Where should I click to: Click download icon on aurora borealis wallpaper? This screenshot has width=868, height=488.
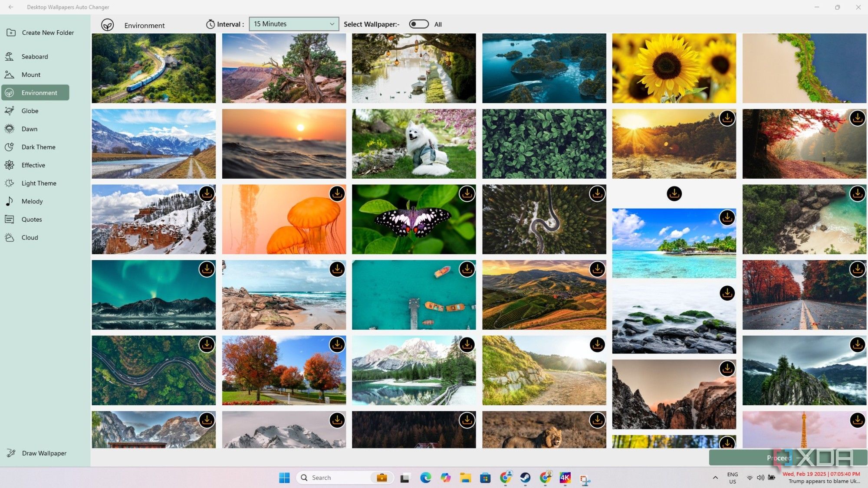(207, 269)
